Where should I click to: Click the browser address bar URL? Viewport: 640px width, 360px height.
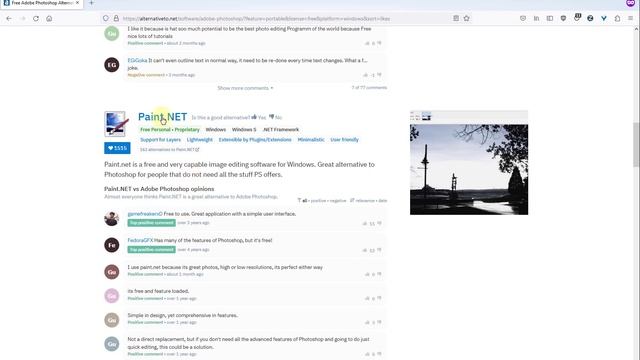click(256, 18)
